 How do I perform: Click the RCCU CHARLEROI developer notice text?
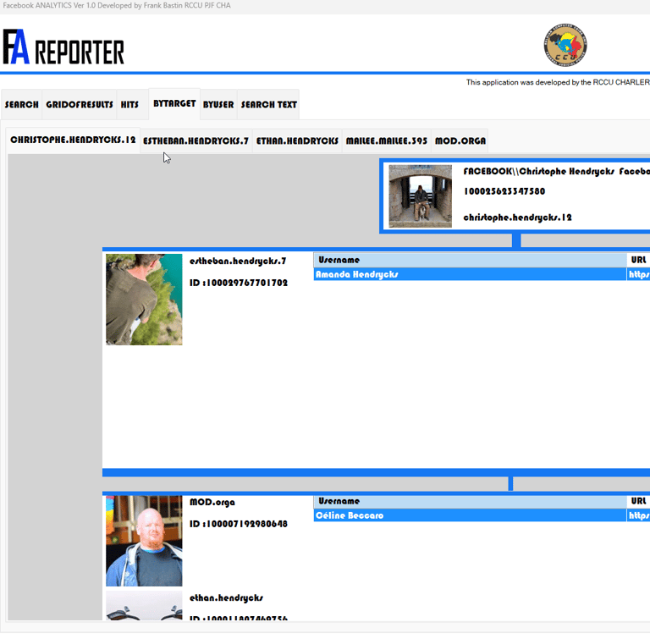pos(558,82)
